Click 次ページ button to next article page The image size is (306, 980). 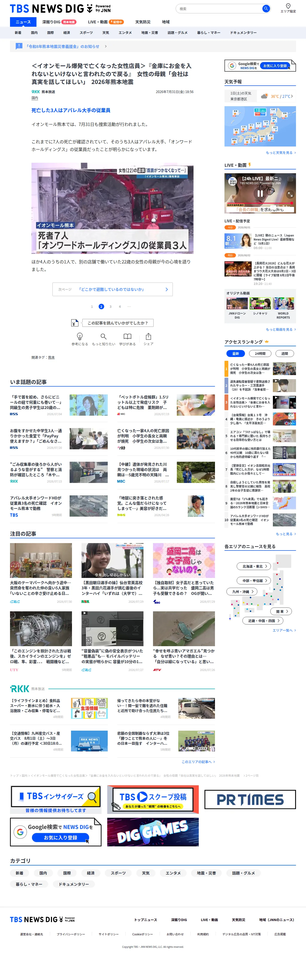tap(112, 289)
